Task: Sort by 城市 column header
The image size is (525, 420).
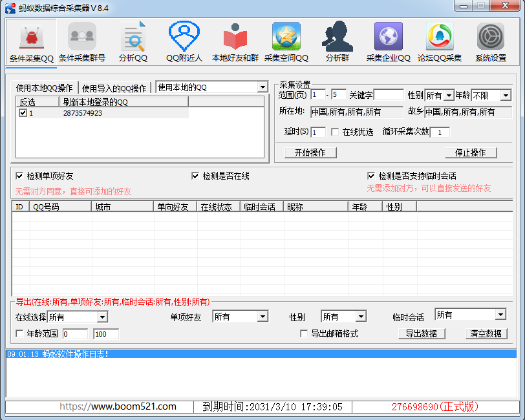Action: [x=123, y=207]
